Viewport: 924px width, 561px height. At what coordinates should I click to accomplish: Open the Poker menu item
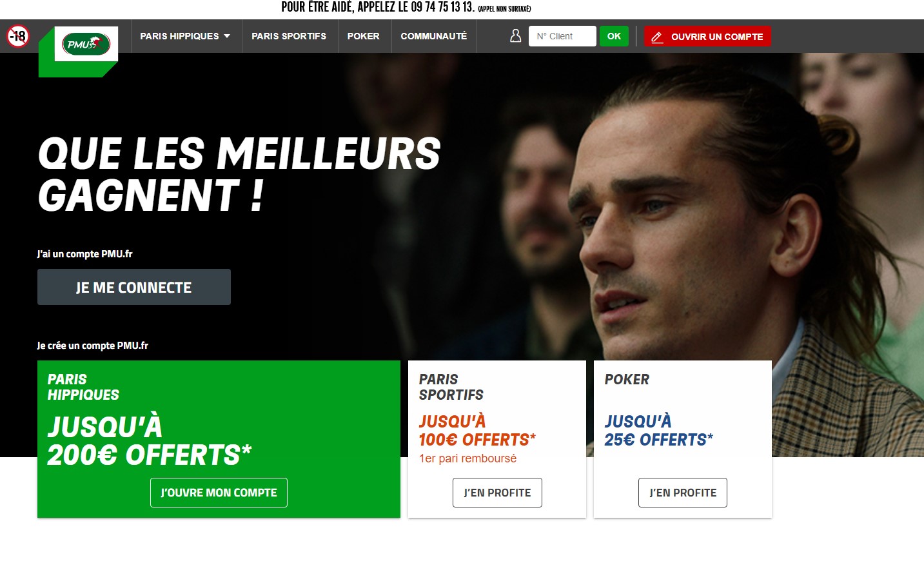pos(364,36)
